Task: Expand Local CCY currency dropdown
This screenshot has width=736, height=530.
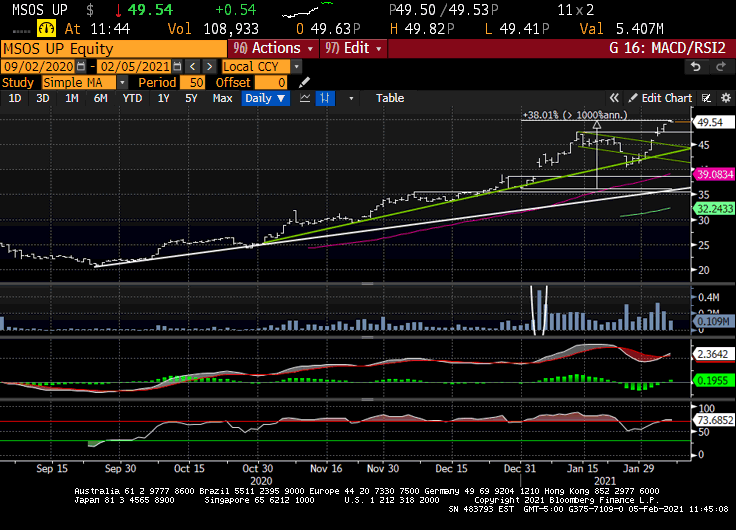Action: [x=296, y=67]
